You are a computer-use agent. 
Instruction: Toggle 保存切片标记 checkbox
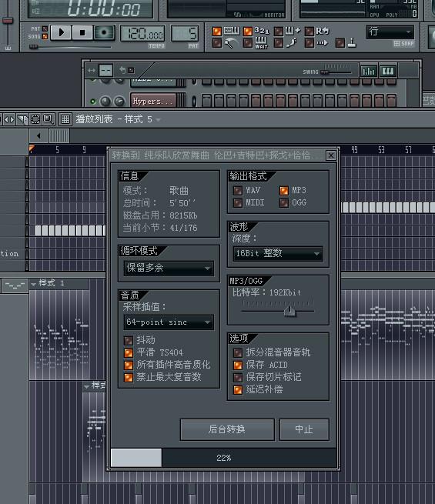coord(238,377)
